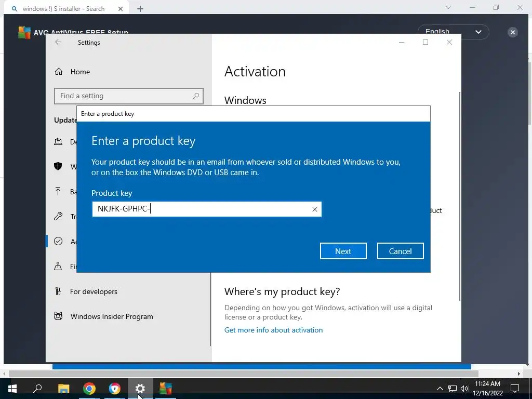The image size is (532, 399).
Task: Open the notification action center
Action: 515,389
